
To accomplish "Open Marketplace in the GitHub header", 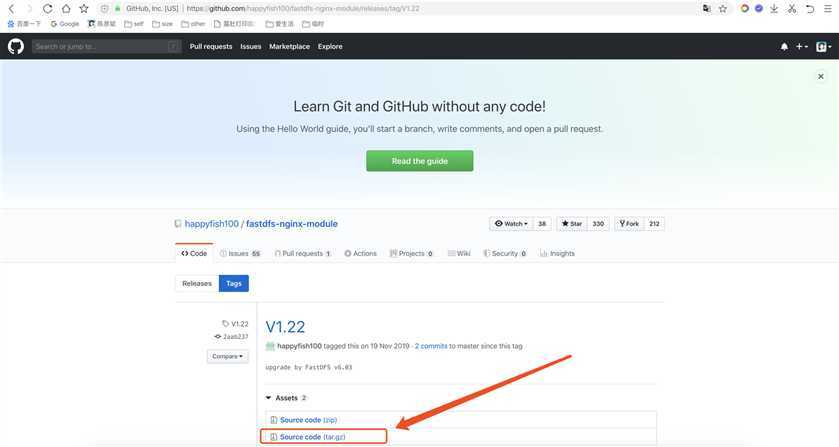I will point(289,47).
